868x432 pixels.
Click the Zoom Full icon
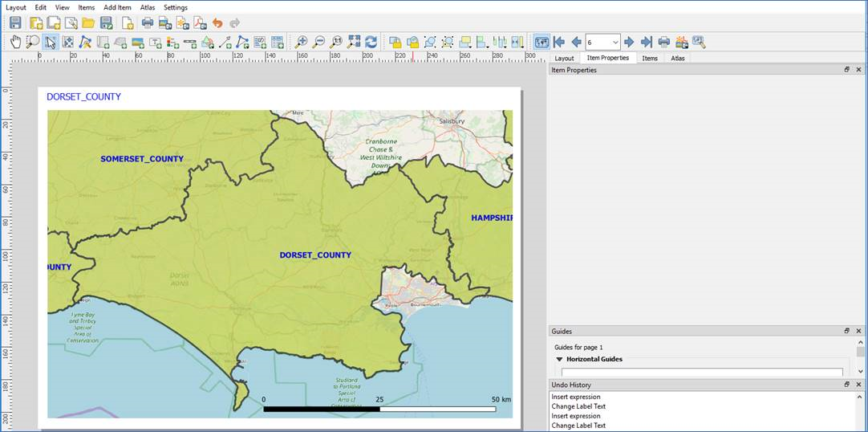(354, 42)
